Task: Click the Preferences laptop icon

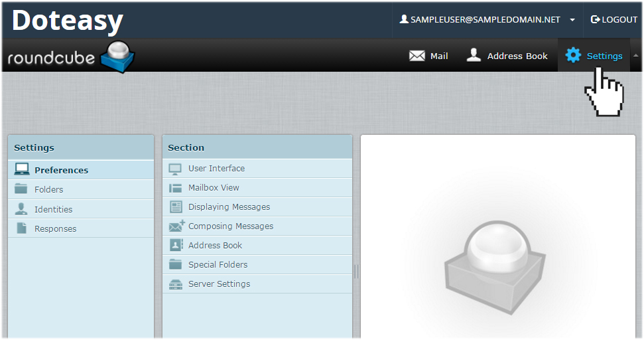Action: (22, 169)
